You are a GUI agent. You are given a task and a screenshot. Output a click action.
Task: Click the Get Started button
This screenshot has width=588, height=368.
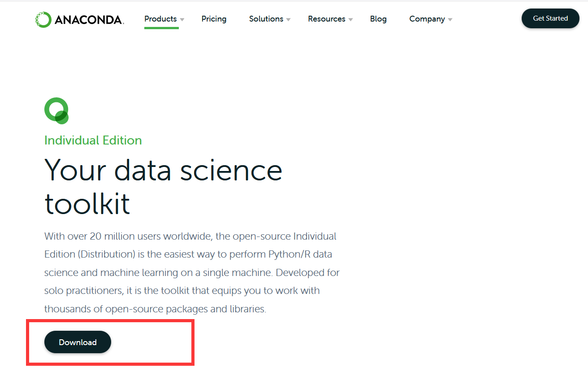click(550, 18)
